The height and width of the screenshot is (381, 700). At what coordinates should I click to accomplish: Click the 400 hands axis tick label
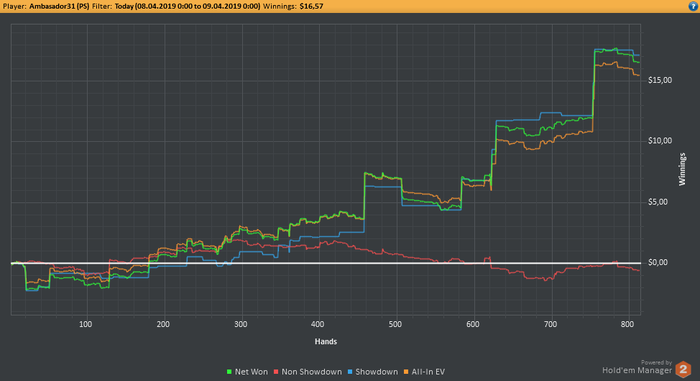pos(318,324)
